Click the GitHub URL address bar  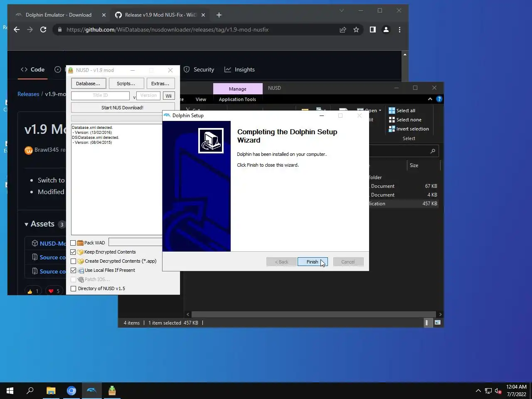pyautogui.click(x=167, y=30)
